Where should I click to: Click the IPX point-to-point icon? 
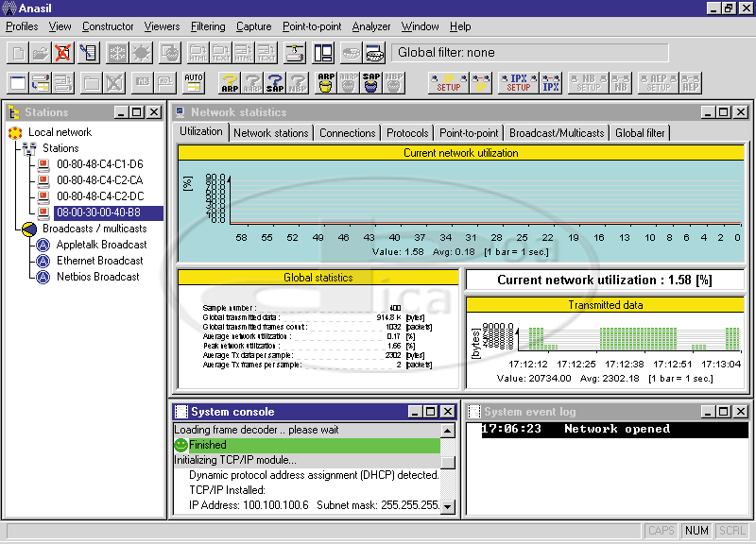[x=551, y=83]
